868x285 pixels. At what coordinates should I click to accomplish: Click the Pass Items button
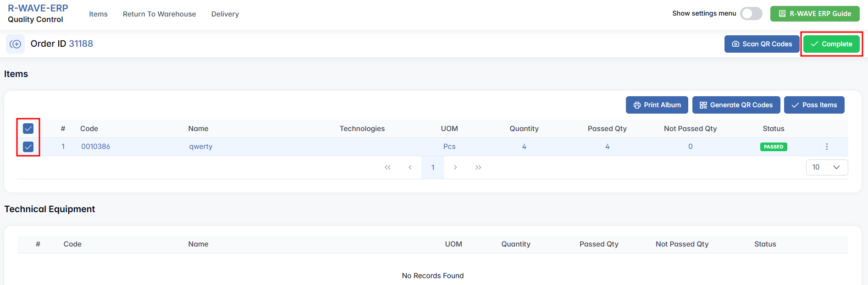(x=814, y=105)
